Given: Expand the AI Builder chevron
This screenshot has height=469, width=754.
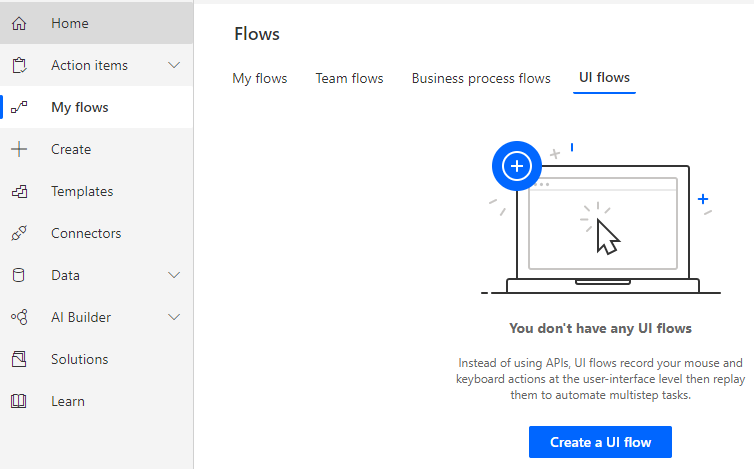Looking at the screenshot, I should pyautogui.click(x=174, y=317).
